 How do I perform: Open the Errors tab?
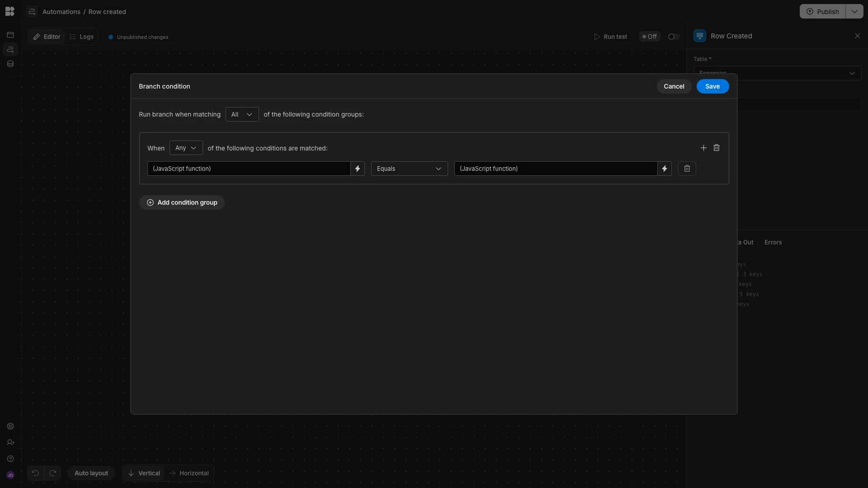pos(773,242)
